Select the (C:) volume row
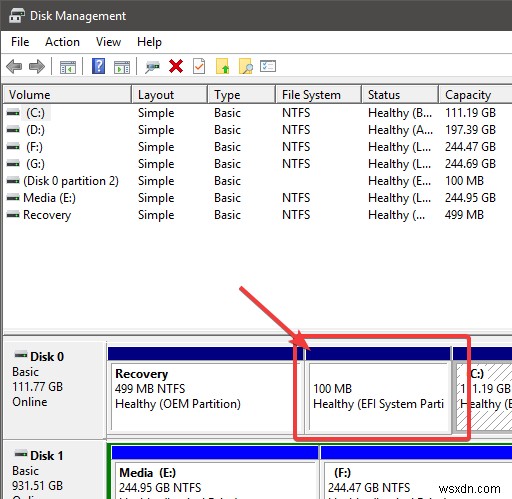 [x=257, y=113]
